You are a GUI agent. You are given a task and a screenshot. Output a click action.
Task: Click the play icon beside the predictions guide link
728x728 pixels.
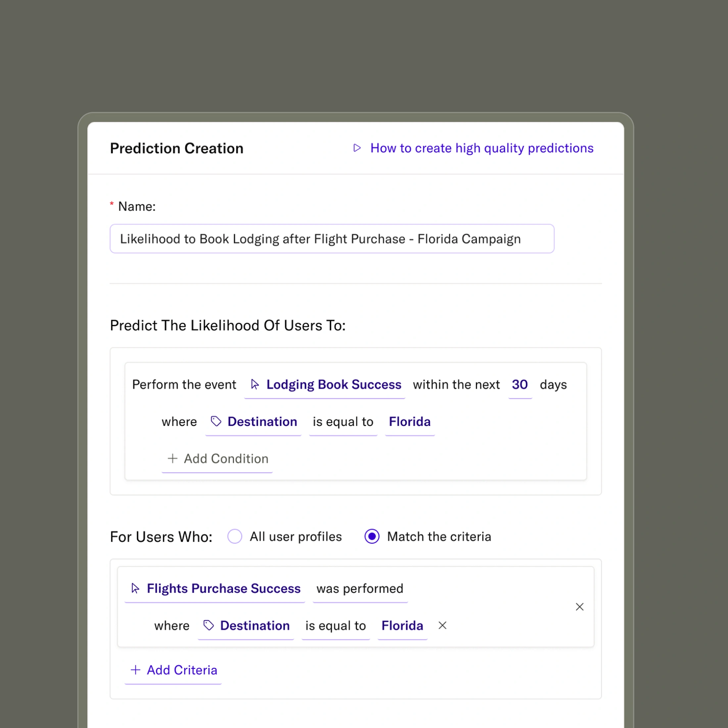(357, 148)
